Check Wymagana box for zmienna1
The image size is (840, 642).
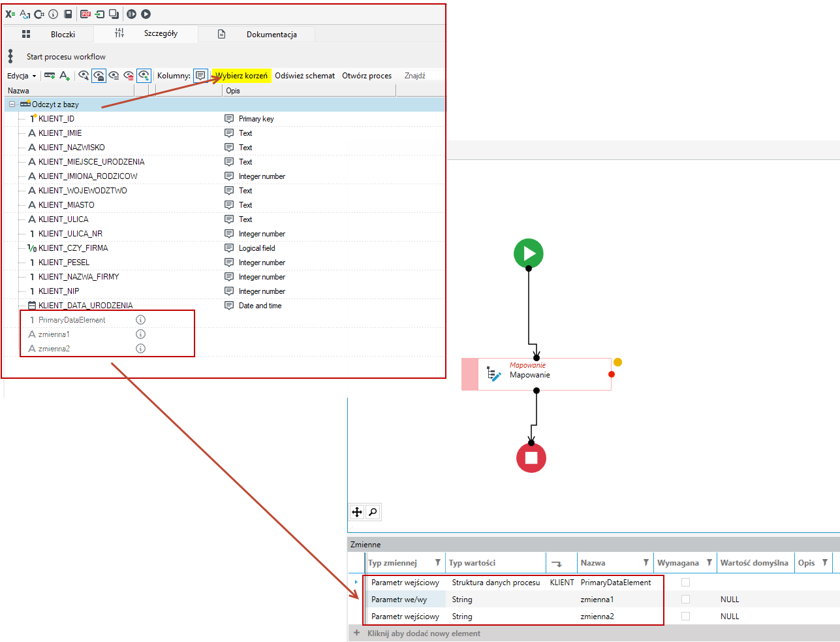[x=685, y=599]
